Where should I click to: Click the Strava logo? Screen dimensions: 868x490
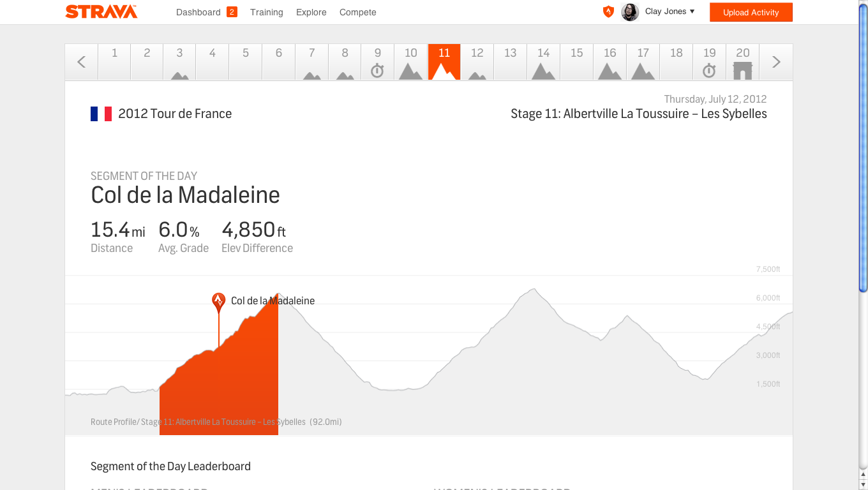(x=101, y=11)
